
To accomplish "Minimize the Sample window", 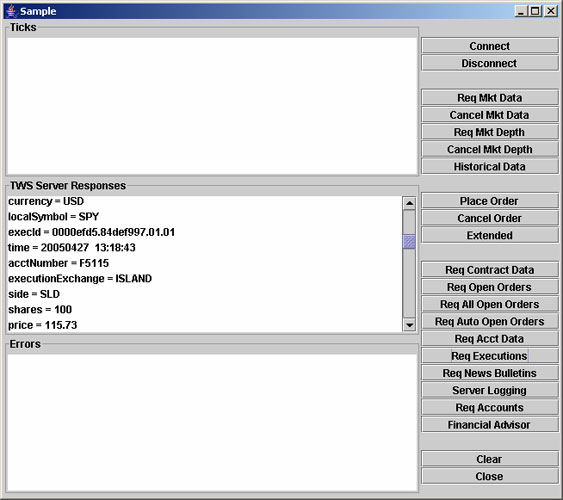I will [x=521, y=11].
